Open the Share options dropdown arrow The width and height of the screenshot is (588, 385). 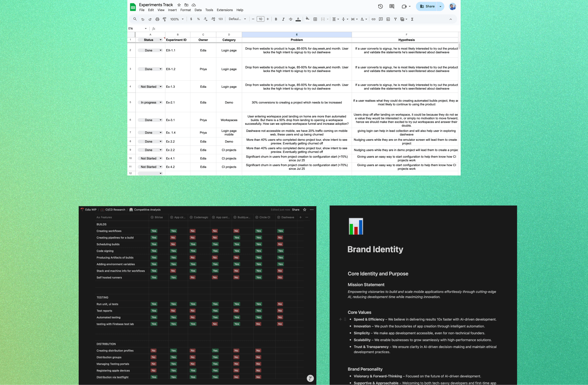tap(440, 6)
